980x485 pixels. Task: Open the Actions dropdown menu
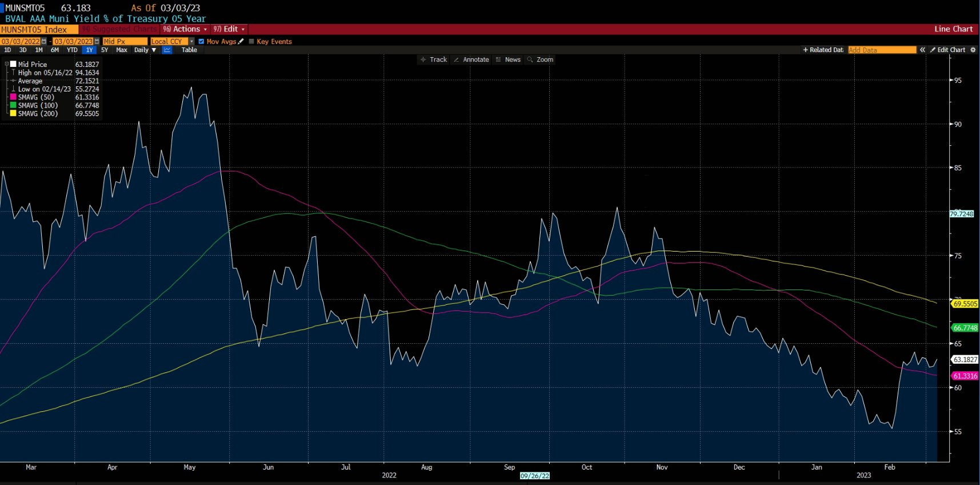[x=185, y=29]
